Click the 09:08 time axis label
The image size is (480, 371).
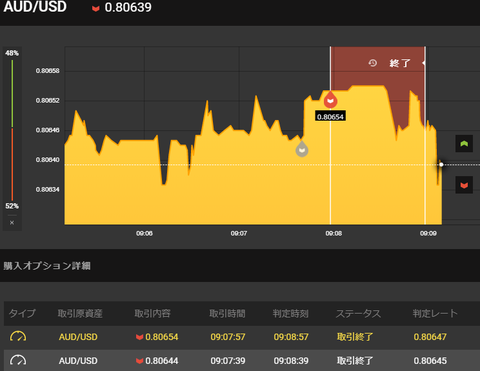click(x=334, y=233)
